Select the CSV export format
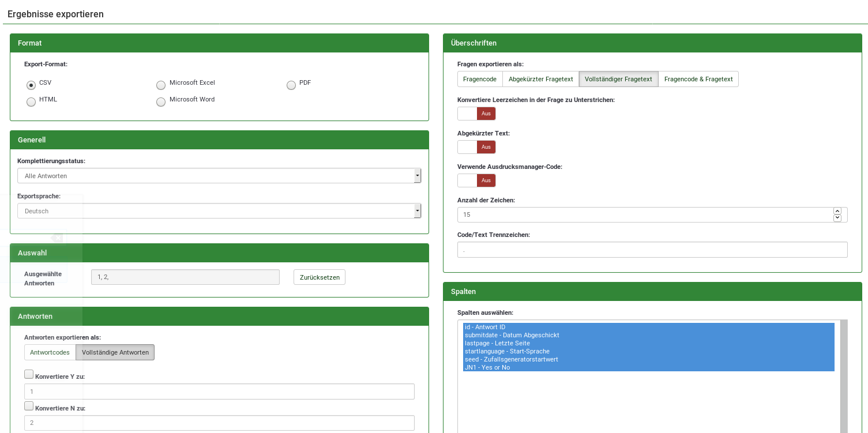 (x=31, y=85)
